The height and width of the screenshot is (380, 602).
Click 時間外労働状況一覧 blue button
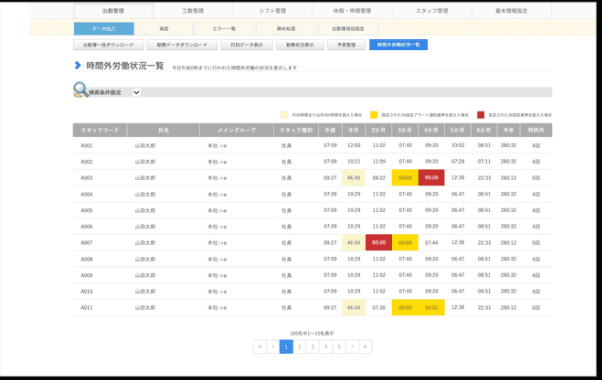pos(399,45)
